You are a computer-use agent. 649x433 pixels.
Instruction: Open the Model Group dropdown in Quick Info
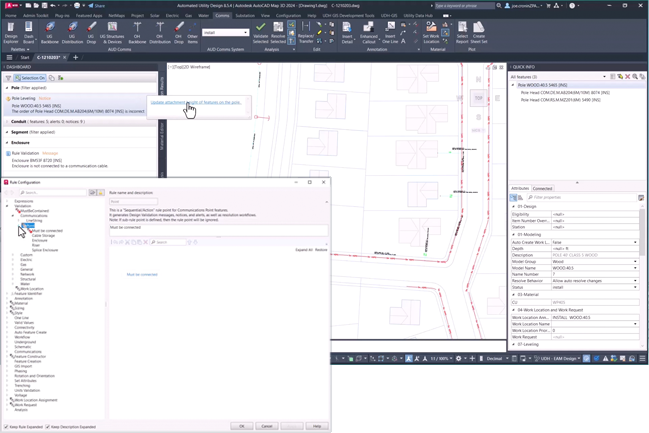(634, 262)
